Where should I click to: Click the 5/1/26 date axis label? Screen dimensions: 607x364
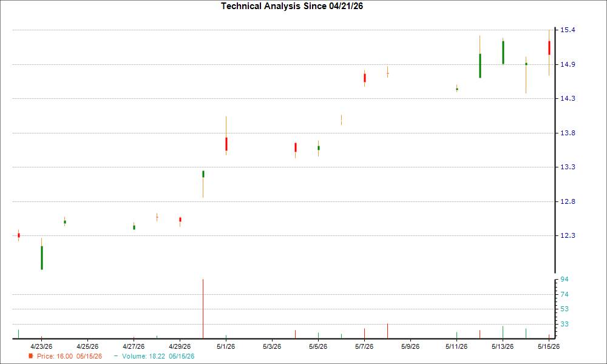(226, 346)
